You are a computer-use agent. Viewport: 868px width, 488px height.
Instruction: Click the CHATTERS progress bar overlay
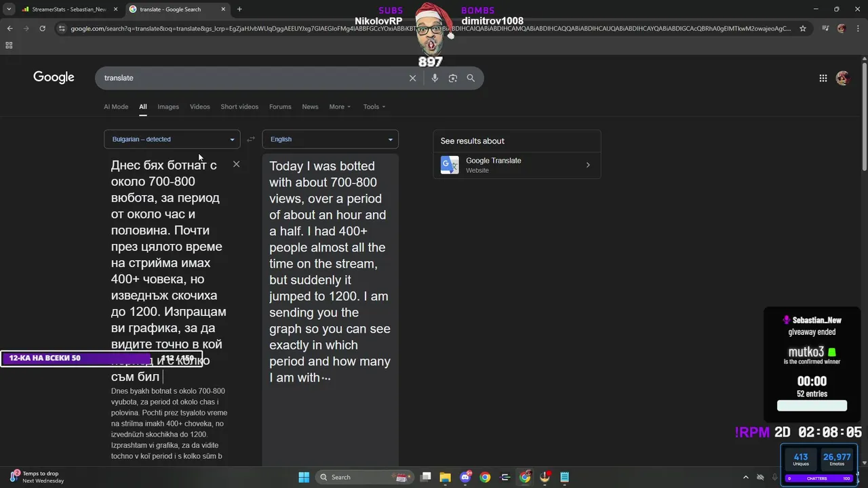(818, 479)
